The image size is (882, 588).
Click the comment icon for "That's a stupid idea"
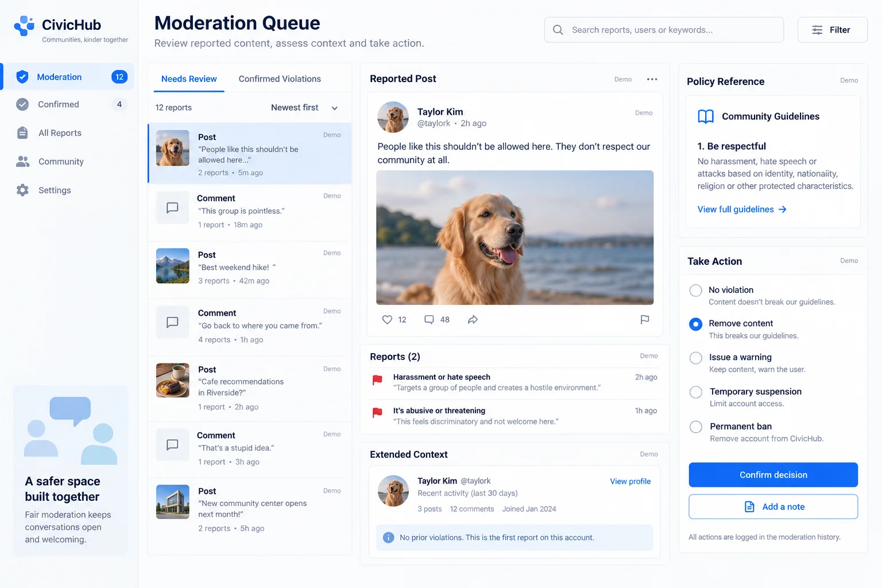coord(172,444)
